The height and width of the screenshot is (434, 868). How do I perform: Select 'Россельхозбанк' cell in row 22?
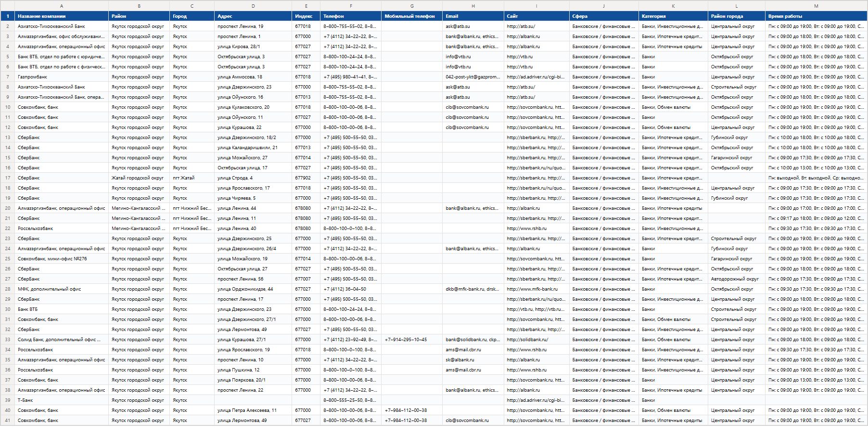(x=62, y=229)
